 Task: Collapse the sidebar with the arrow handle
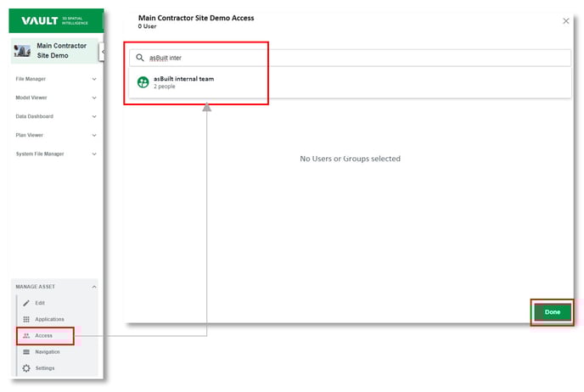103,52
